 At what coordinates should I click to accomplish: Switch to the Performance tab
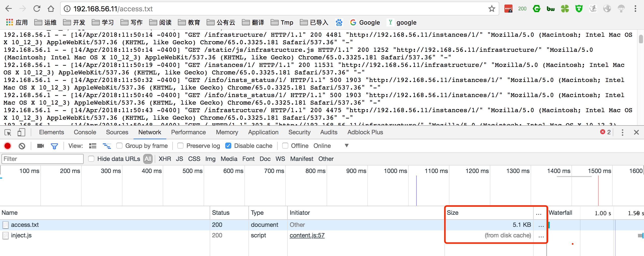click(188, 132)
